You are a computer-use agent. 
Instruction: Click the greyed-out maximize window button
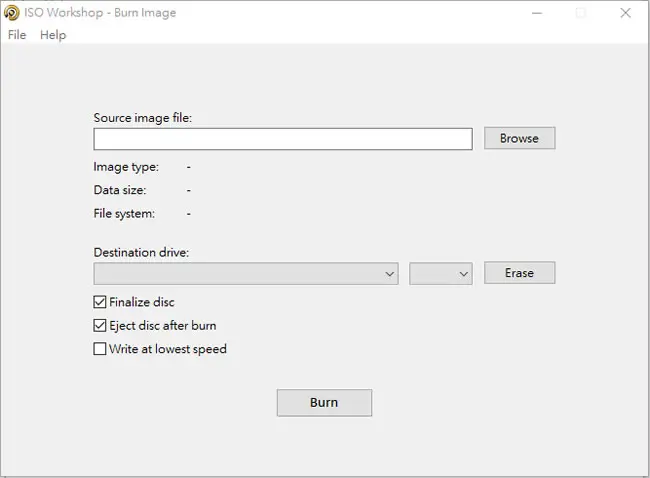[x=581, y=13]
